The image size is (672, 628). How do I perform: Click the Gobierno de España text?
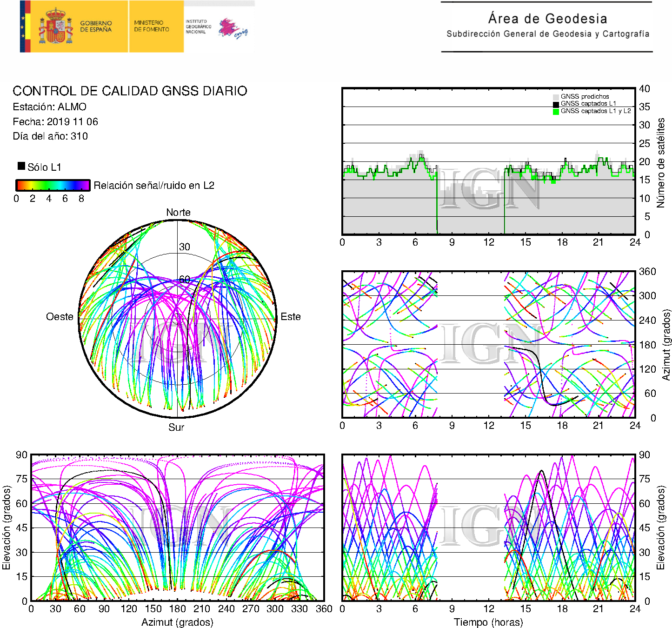(96, 27)
